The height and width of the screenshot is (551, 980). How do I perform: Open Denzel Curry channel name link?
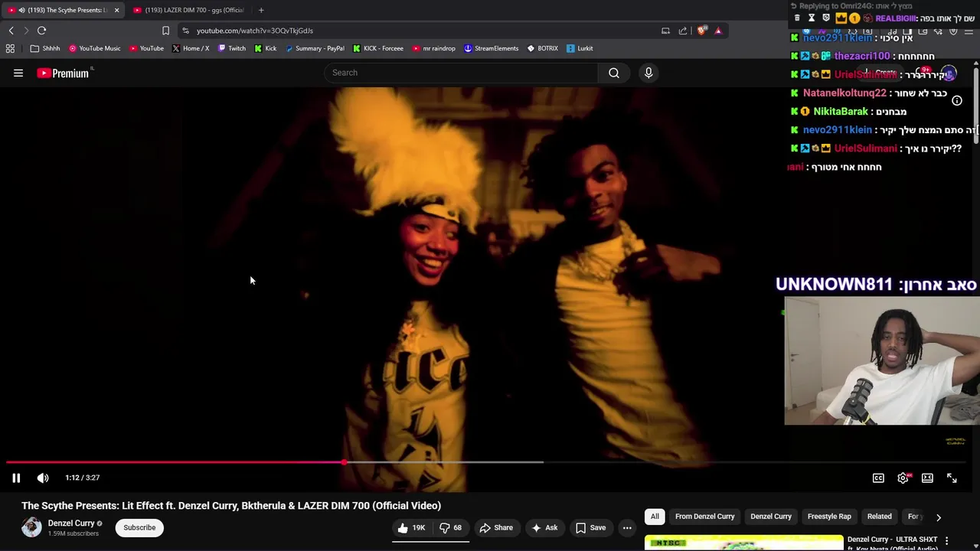click(x=71, y=523)
